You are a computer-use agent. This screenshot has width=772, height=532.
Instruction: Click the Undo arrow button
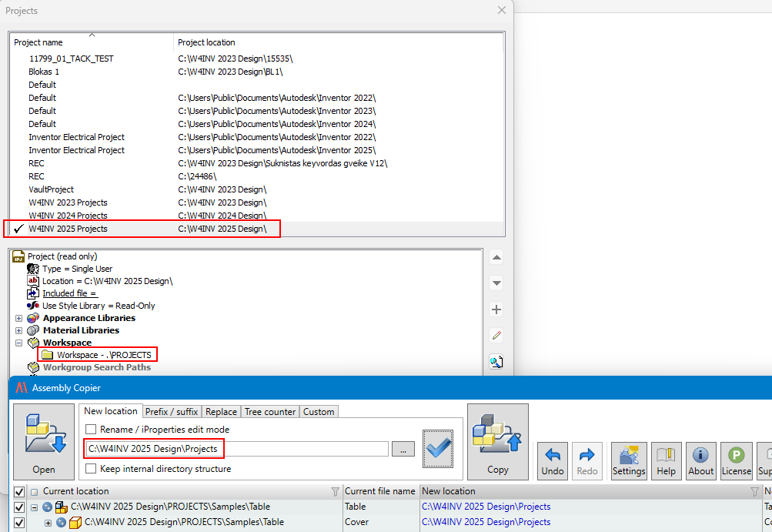pos(553,461)
